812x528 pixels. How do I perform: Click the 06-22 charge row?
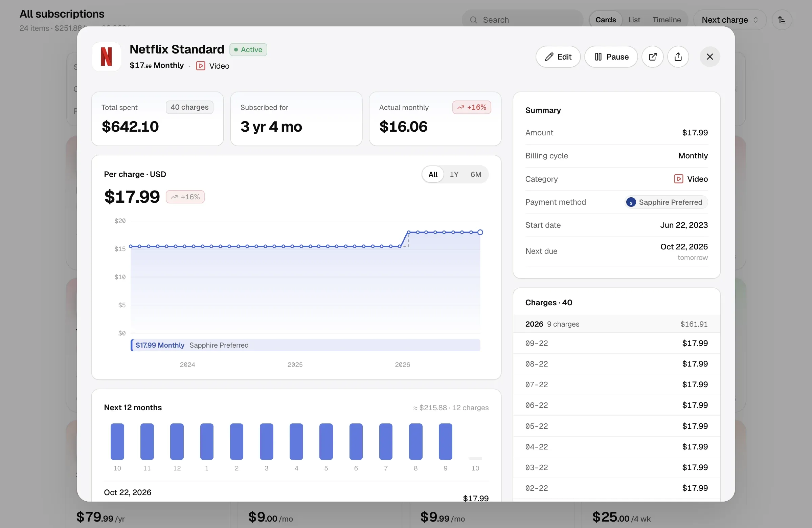pyautogui.click(x=616, y=405)
